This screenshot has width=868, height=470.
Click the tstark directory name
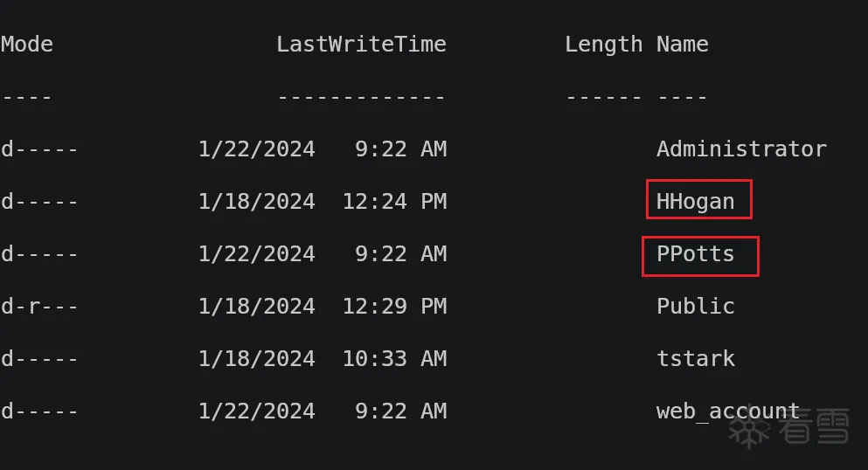[695, 358]
